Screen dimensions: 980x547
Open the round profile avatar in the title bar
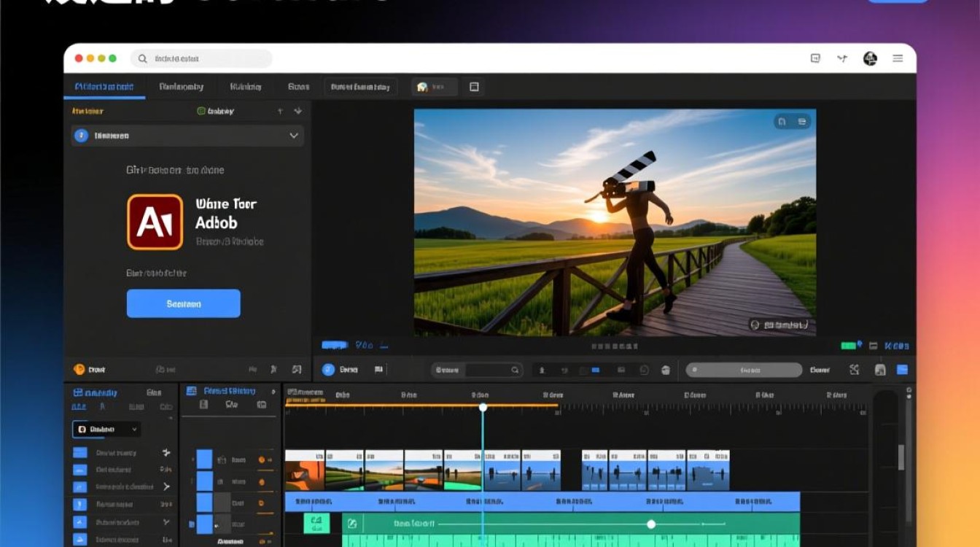pyautogui.click(x=870, y=58)
